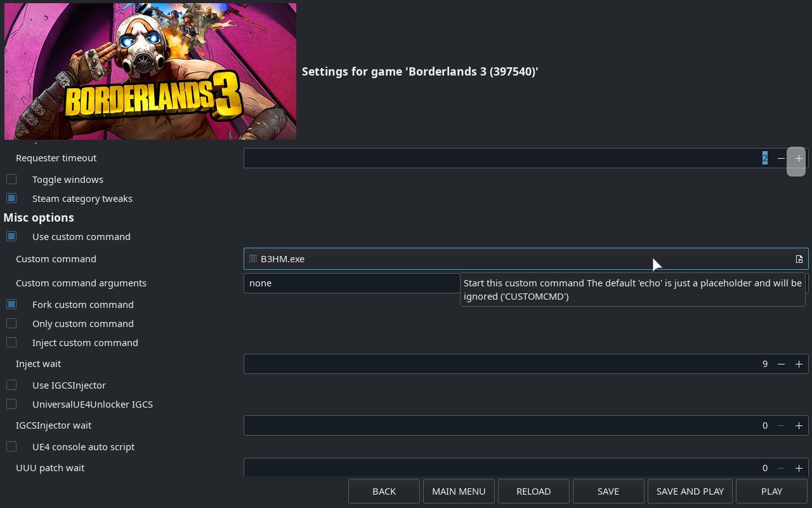Click SAVE AND PLAY button
The height and width of the screenshot is (508, 812).
690,491
